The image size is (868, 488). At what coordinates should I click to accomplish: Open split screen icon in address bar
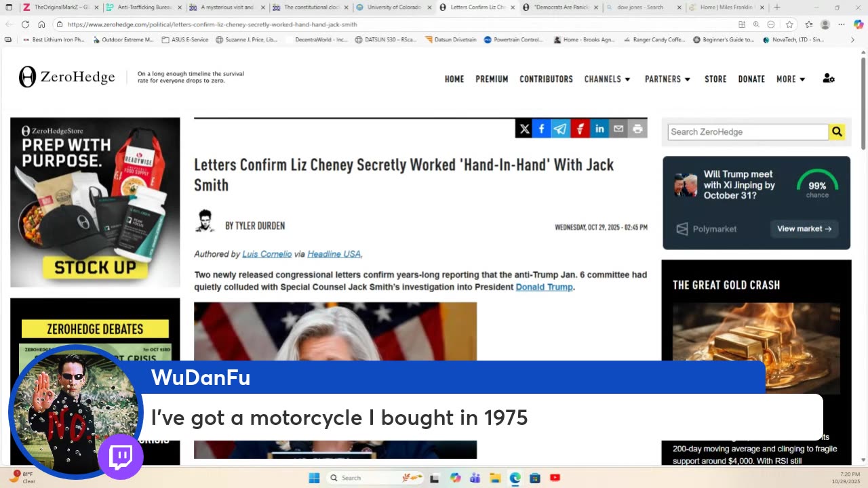point(741,24)
